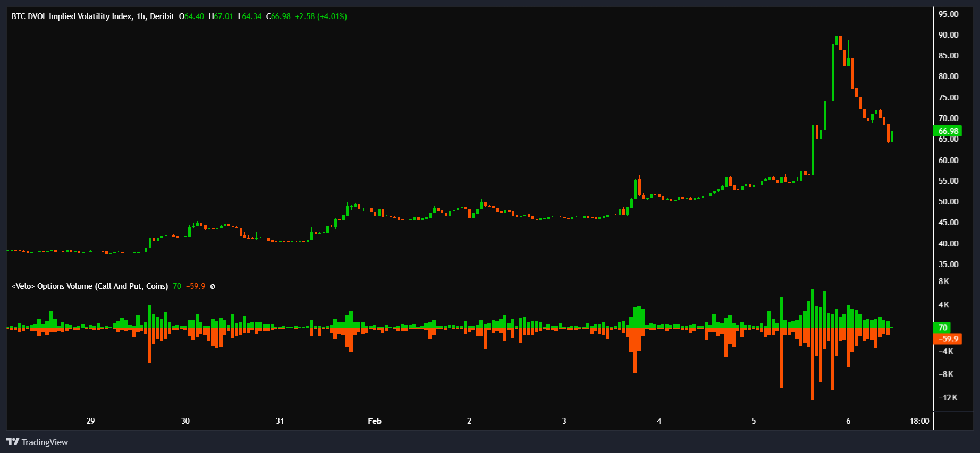
Task: Click the -12K volume scale label
Action: [948, 398]
